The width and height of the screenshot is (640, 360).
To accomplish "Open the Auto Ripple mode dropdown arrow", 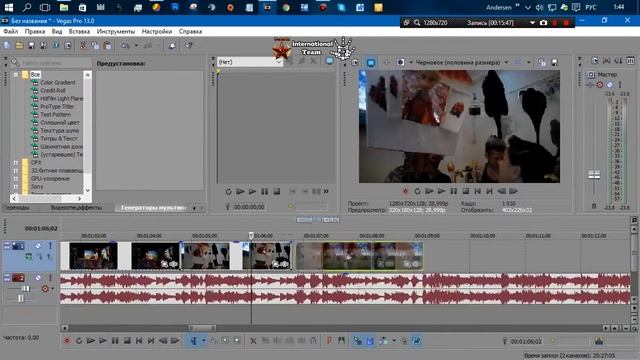I will (x=394, y=340).
